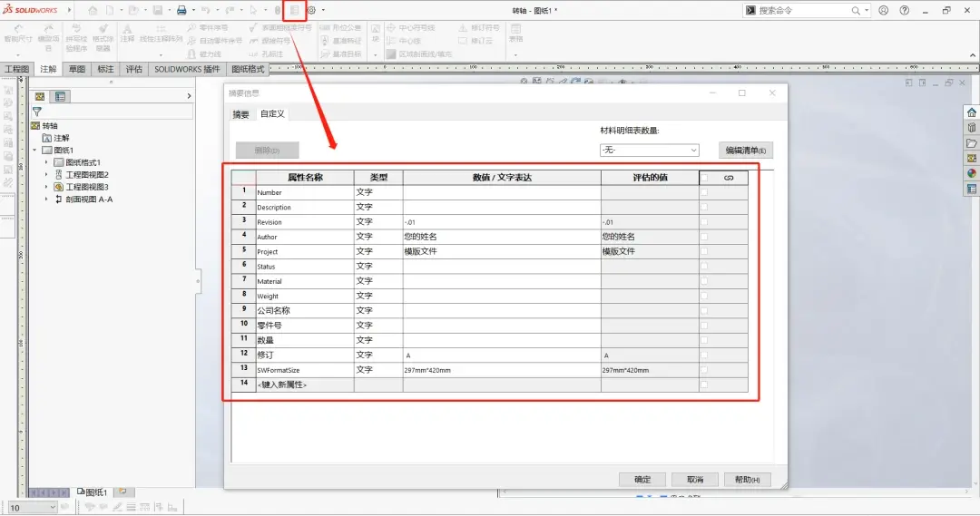Click the 编辑清单(E) button
Image resolution: width=980 pixels, height=516 pixels.
click(x=746, y=151)
